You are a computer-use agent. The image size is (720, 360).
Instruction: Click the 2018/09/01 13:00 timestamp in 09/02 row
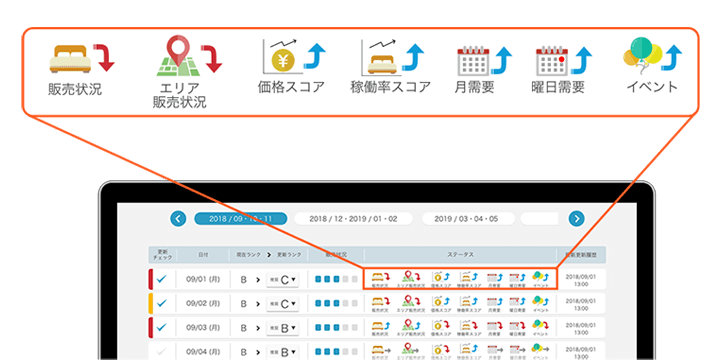581,304
